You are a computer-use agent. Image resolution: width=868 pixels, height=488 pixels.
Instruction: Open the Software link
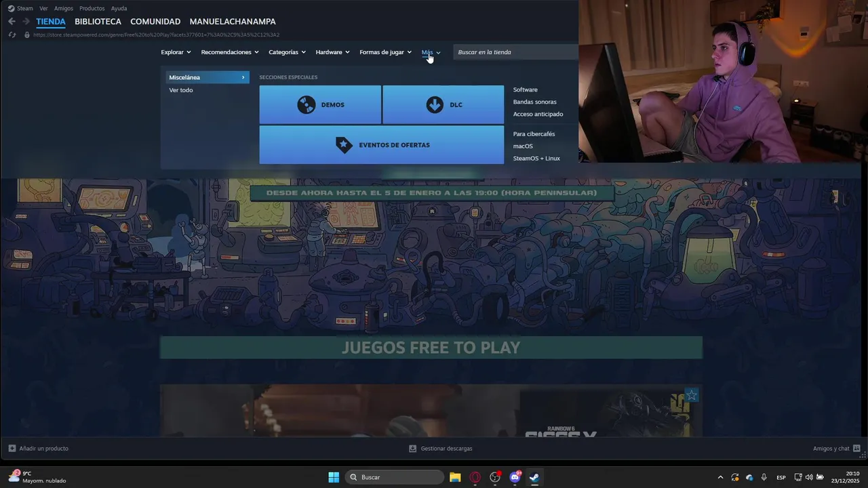pos(526,89)
